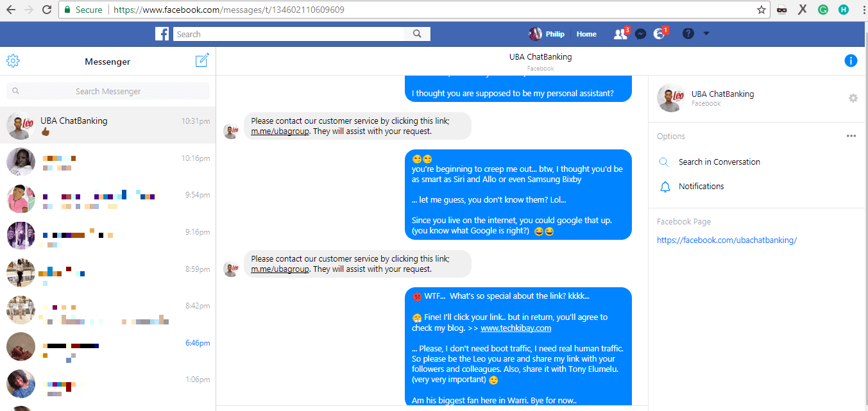The image size is (868, 411).
Task: Open the conversation from 10:16pm
Action: click(x=108, y=162)
